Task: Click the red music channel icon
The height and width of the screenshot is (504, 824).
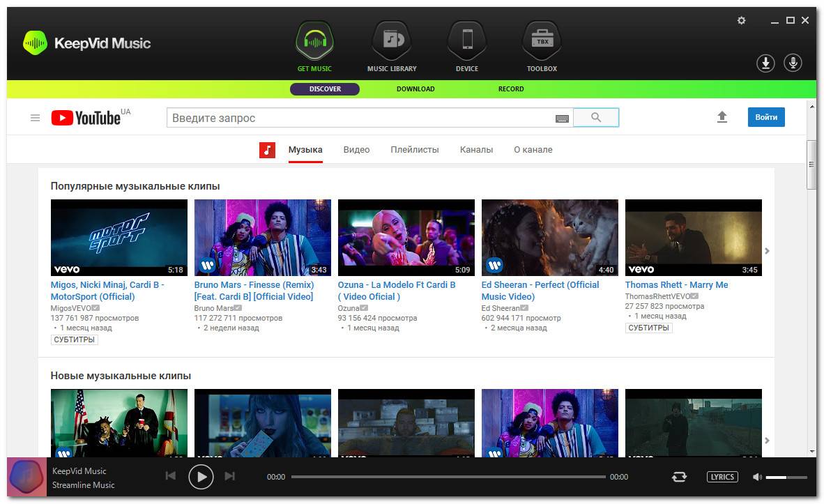Action: (x=267, y=150)
